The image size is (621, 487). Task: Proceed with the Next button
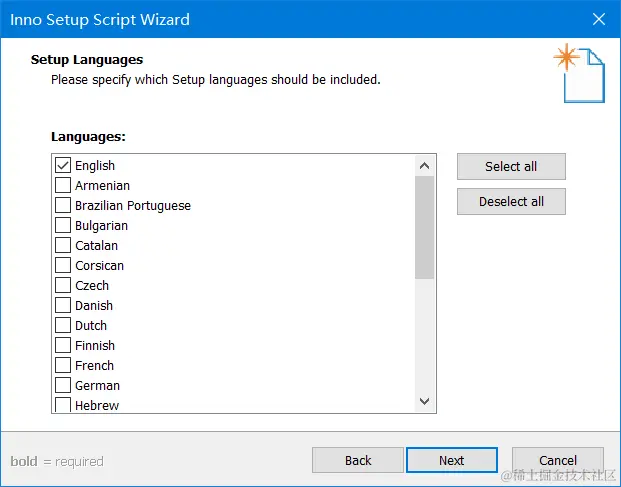pos(452,460)
